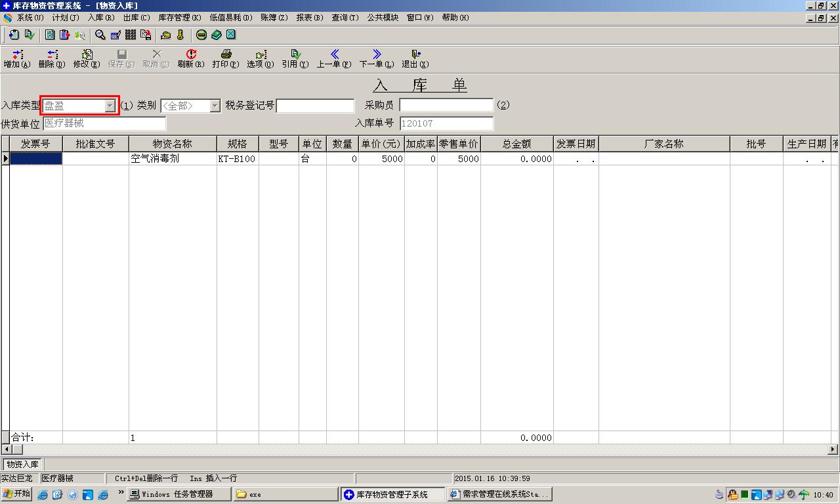Open the 入库(R) menu

101,18
